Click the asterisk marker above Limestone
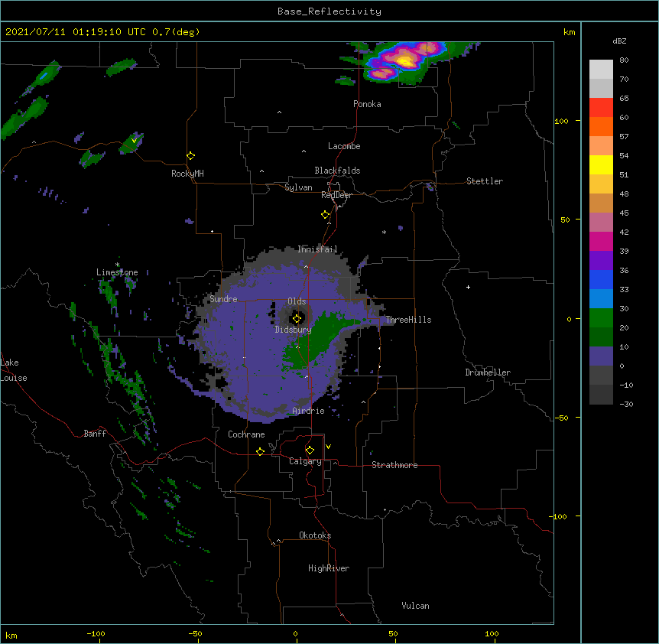The width and height of the screenshot is (659, 644). click(117, 265)
